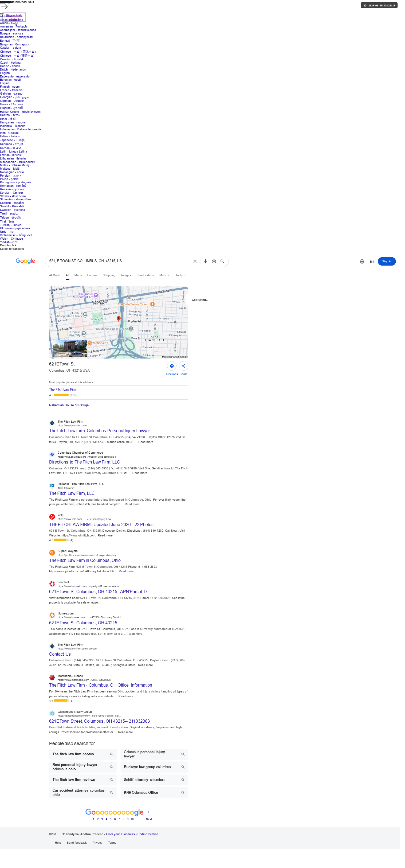Go to results page 2

click(x=99, y=828)
